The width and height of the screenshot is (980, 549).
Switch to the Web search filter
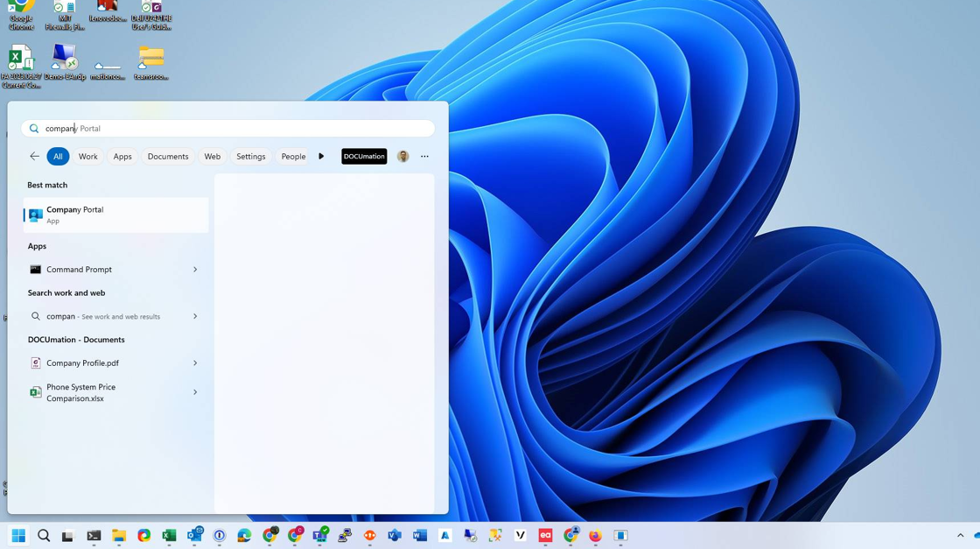click(213, 157)
